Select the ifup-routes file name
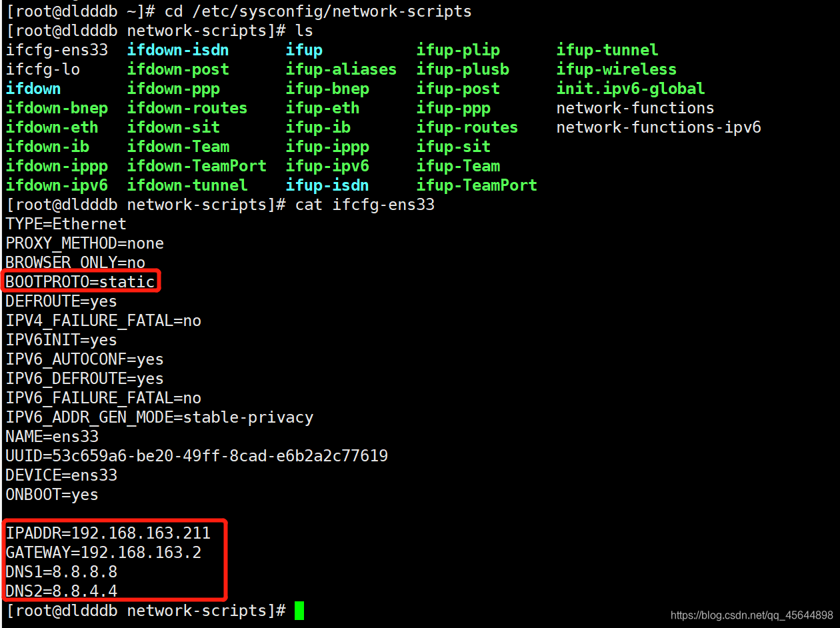 pos(467,127)
